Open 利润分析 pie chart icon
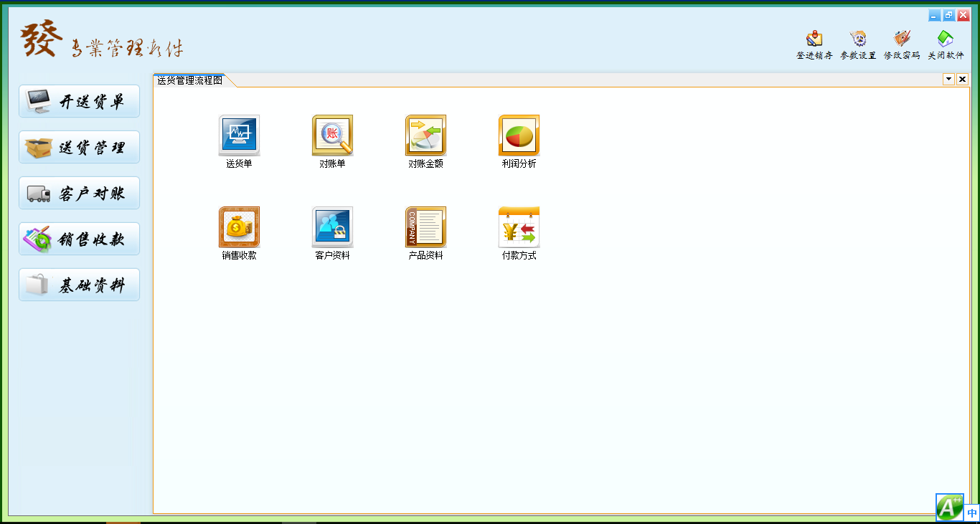The image size is (980, 524). click(x=519, y=135)
